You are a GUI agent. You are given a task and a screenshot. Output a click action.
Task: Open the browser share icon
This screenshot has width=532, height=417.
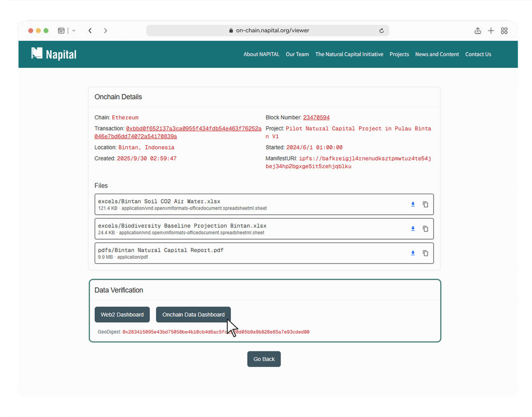pos(477,31)
